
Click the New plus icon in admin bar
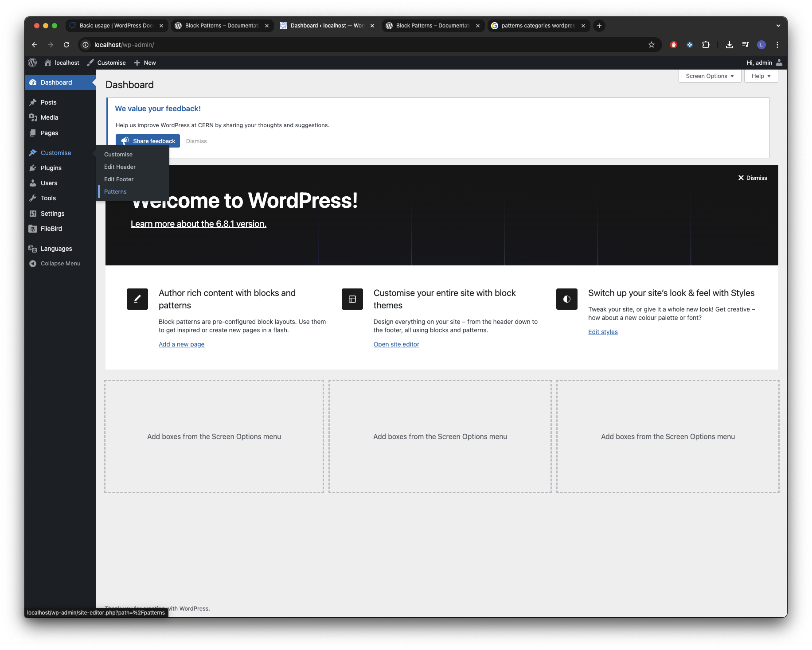click(x=137, y=62)
